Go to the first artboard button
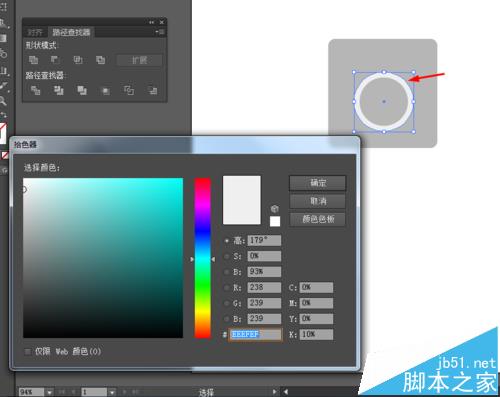The width and height of the screenshot is (500, 397). (x=62, y=392)
